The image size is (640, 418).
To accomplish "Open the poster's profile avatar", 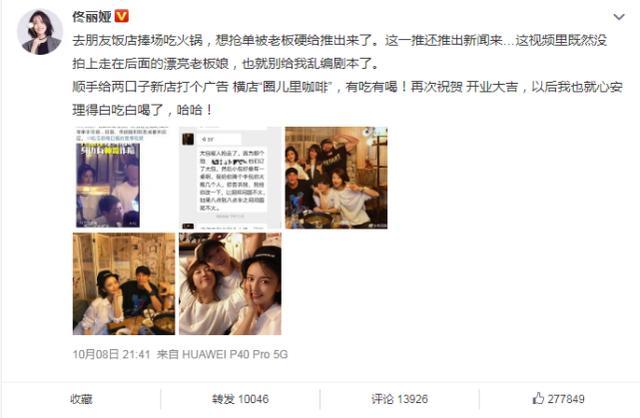I will (x=40, y=31).
